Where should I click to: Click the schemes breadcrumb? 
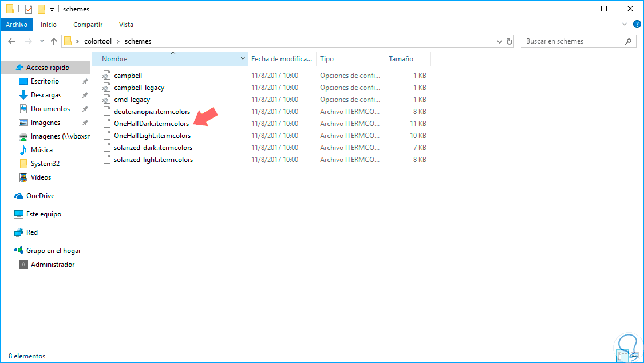[x=138, y=41]
